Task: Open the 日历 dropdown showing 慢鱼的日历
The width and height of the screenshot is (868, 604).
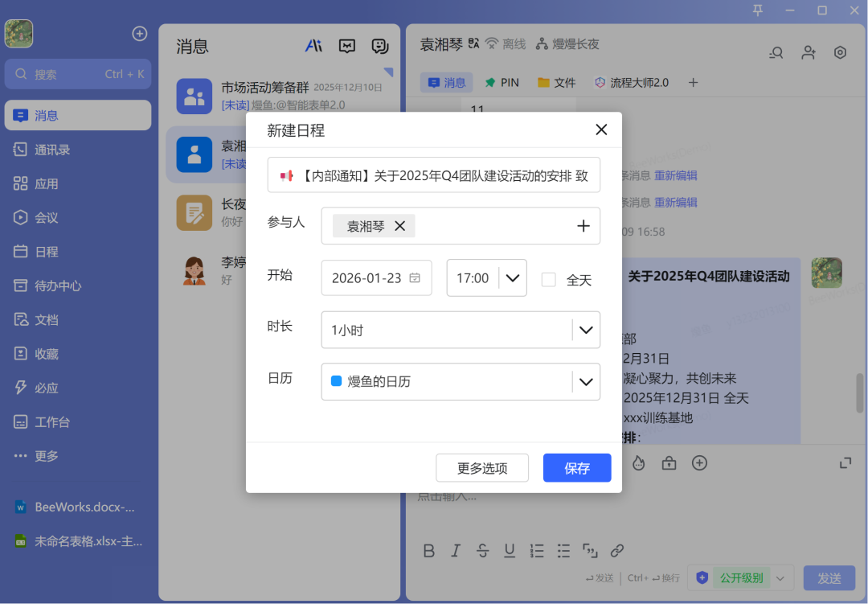Action: (x=586, y=381)
